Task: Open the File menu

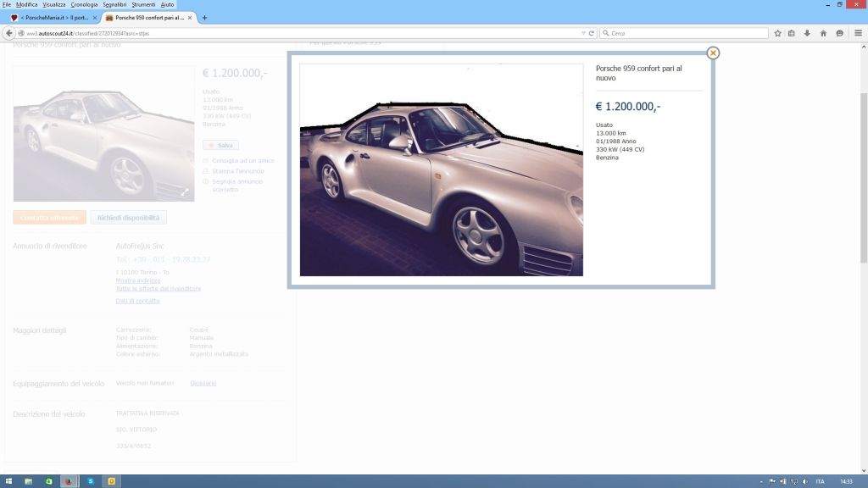Action: (7, 4)
